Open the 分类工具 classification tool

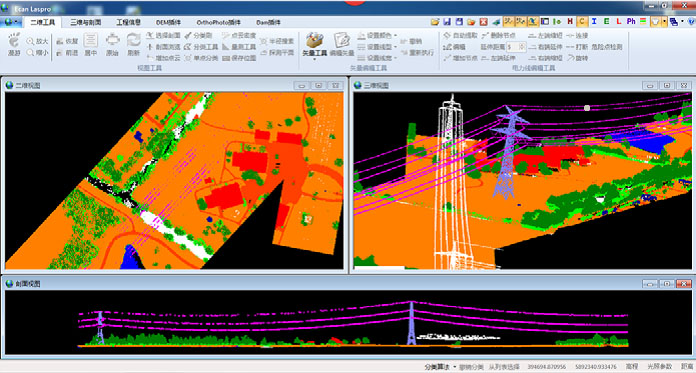(x=201, y=47)
